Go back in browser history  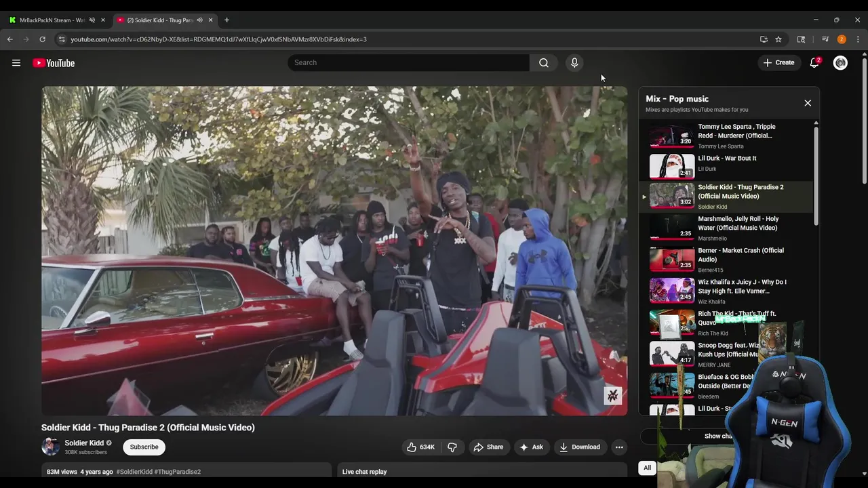(10, 39)
